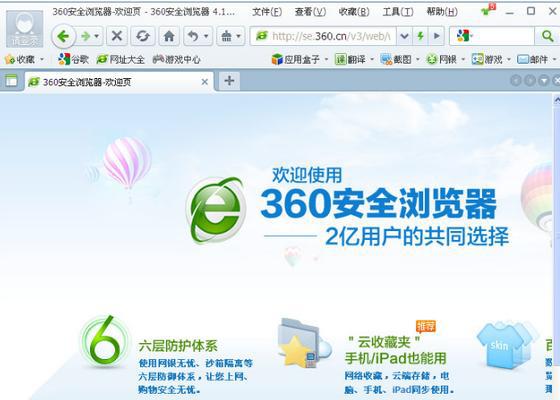Click the user avatar login icon

[24, 29]
